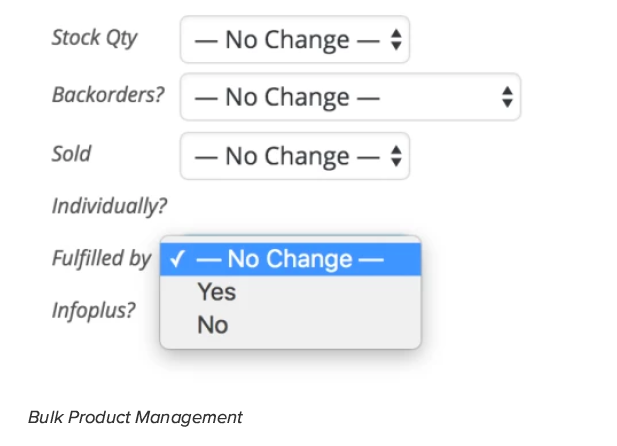Click No Change text inside Sold box
Viewport: 617px width, 446px height.
coord(287,156)
